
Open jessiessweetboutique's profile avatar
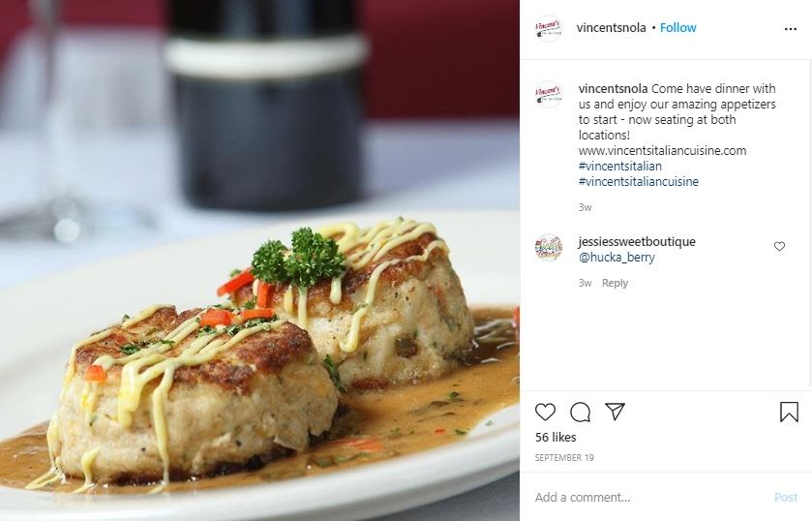(x=549, y=247)
